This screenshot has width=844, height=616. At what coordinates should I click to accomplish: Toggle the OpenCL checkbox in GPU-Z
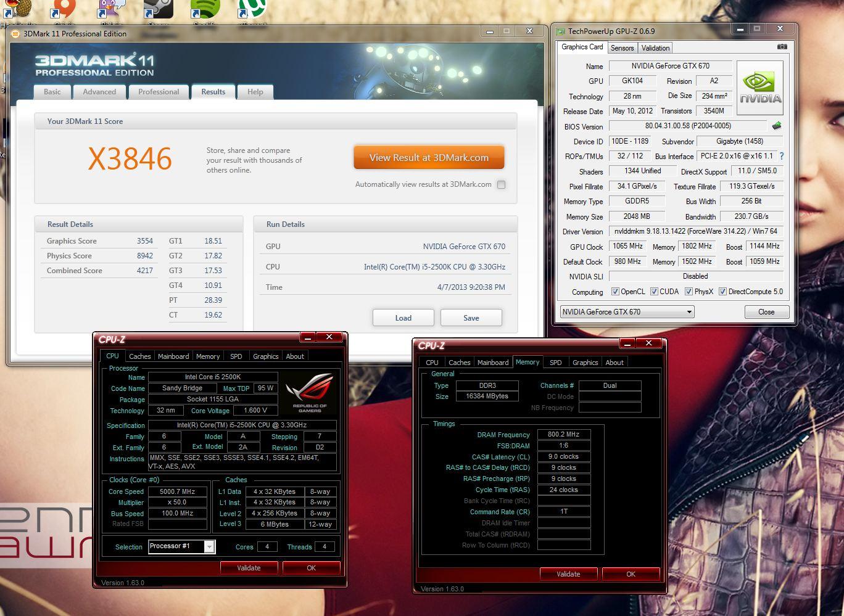(614, 292)
